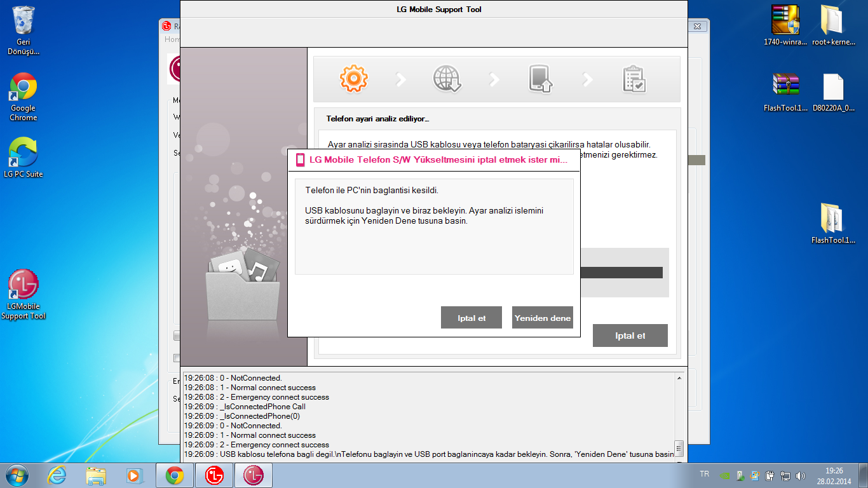Click the pink phone icon in dialog title
The height and width of the screenshot is (488, 868).
(301, 159)
